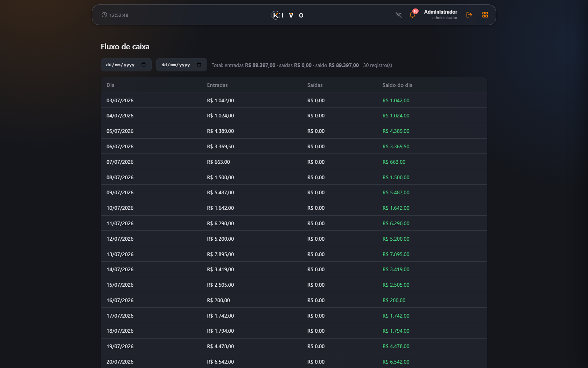
Task: Click green balance R$ 1.024,00
Action: (396, 116)
